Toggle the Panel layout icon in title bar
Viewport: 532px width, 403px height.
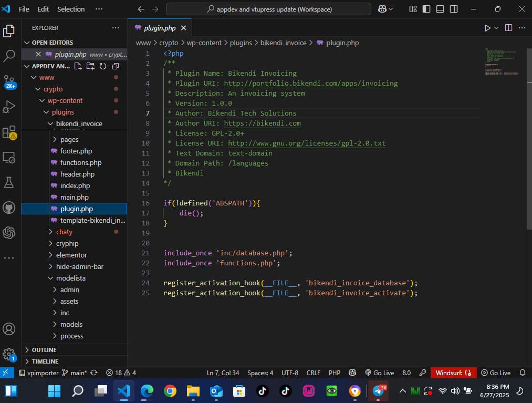440,9
